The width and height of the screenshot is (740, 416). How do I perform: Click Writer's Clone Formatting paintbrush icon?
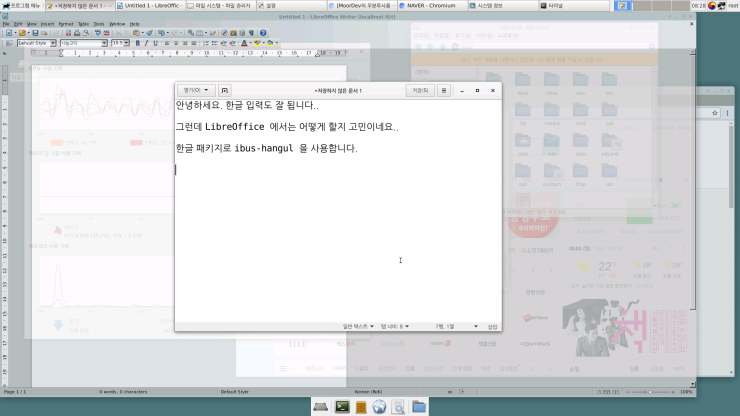tap(150, 33)
